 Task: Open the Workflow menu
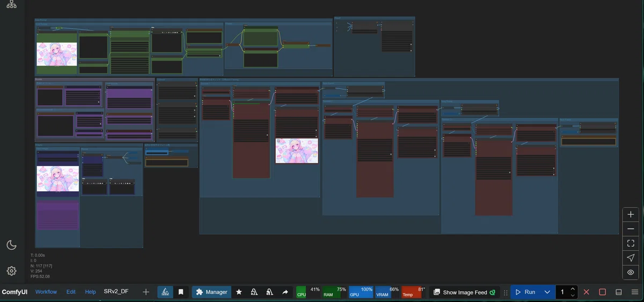pos(46,292)
